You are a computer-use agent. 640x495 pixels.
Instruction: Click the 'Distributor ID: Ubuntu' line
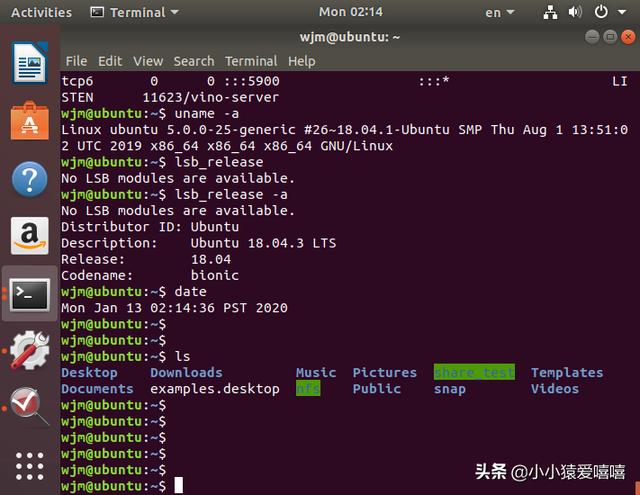click(x=150, y=227)
